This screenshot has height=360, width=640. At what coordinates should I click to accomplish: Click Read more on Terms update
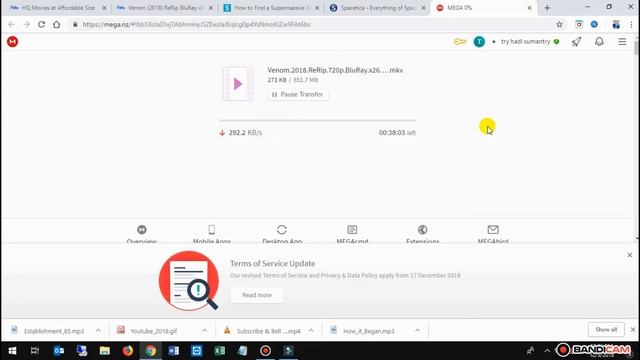257,295
